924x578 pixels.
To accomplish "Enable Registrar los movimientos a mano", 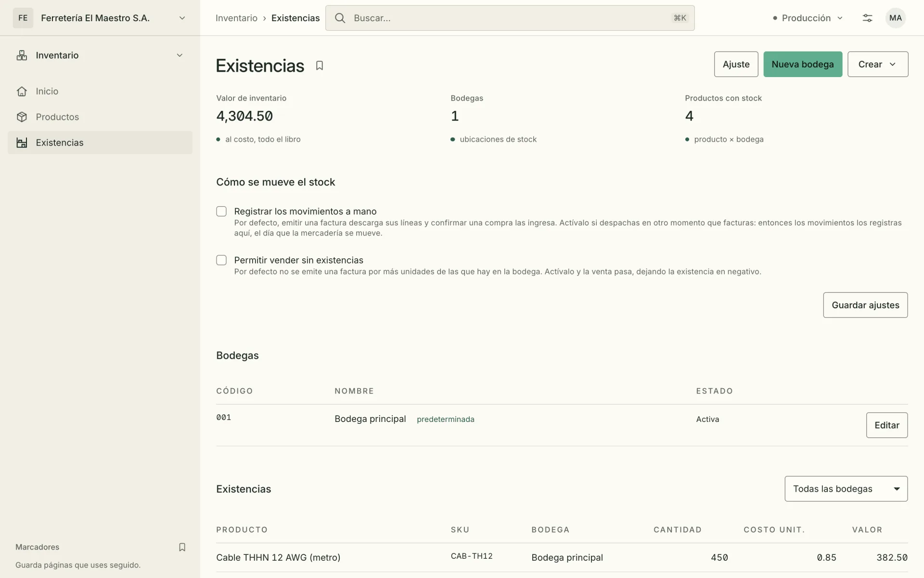I will tap(221, 211).
